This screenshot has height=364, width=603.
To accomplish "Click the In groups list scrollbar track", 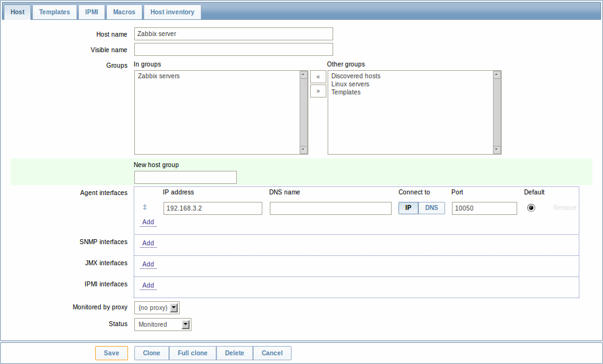I will point(303,112).
